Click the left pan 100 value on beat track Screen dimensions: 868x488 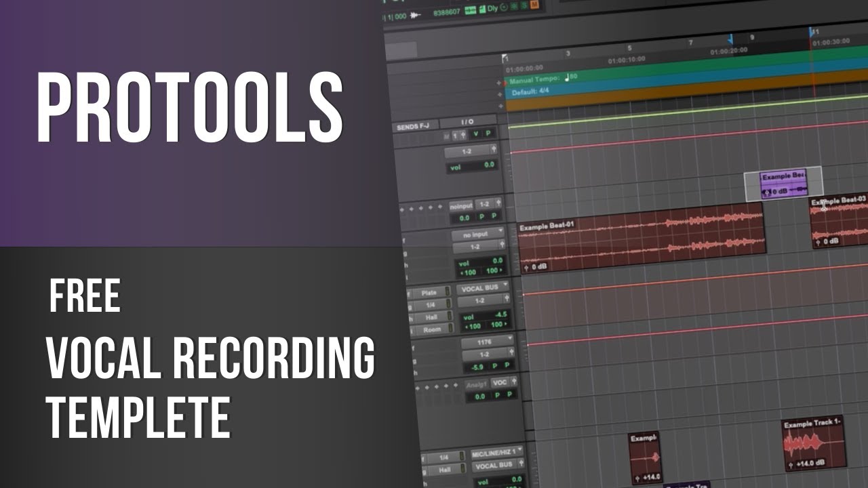(x=469, y=272)
